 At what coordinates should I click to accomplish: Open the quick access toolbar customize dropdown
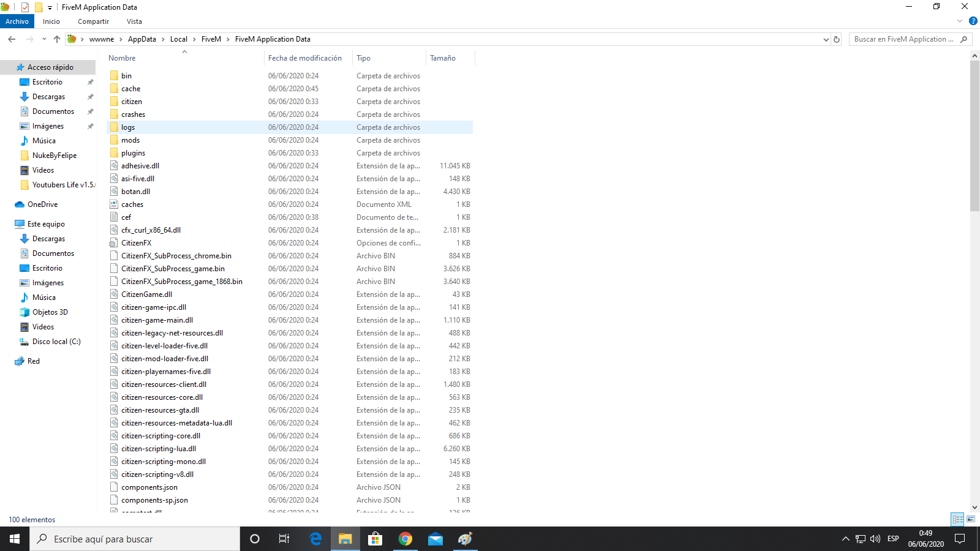(48, 7)
